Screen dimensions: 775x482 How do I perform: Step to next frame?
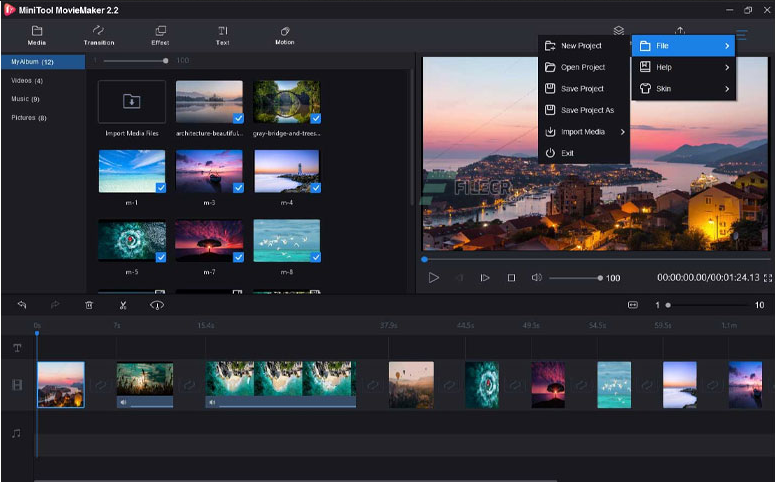(x=485, y=278)
